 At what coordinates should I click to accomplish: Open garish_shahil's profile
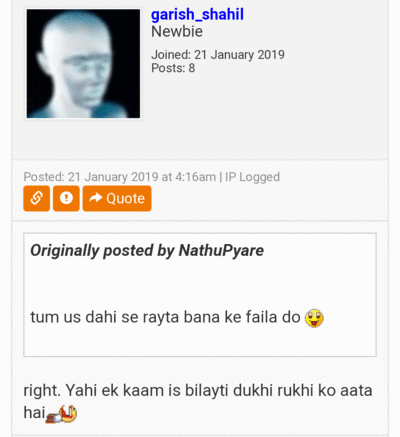(197, 14)
